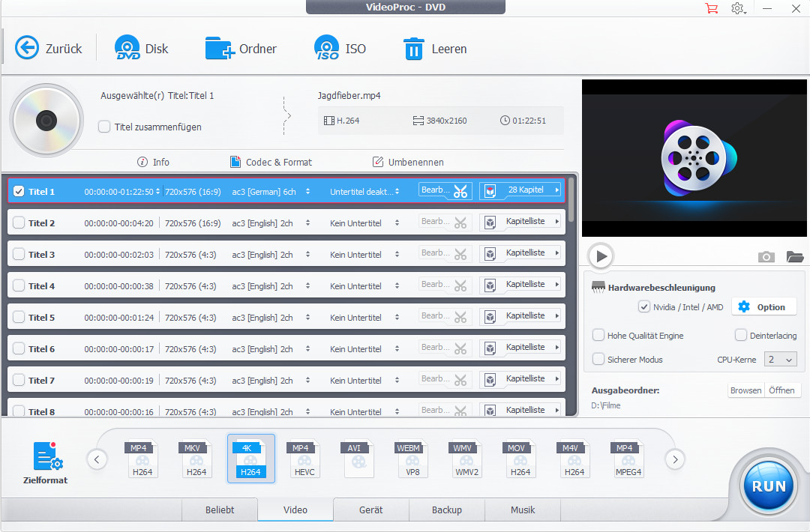Select the 4K H264 format

[x=250, y=459]
